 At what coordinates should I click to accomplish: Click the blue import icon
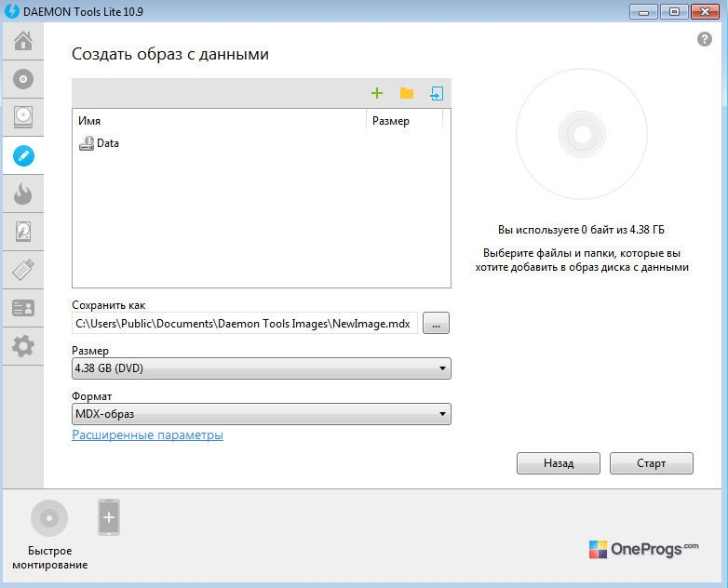tap(437, 93)
